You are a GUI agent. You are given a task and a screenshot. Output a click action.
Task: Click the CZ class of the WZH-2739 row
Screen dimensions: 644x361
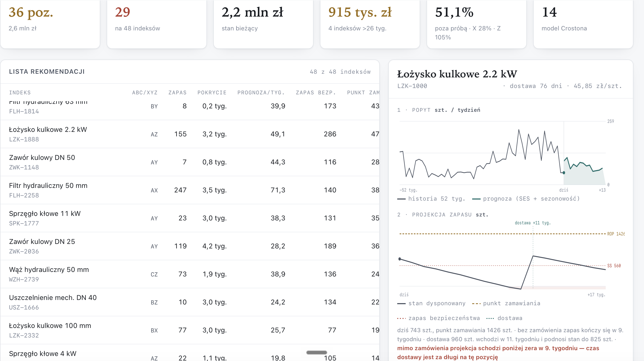[x=154, y=274]
